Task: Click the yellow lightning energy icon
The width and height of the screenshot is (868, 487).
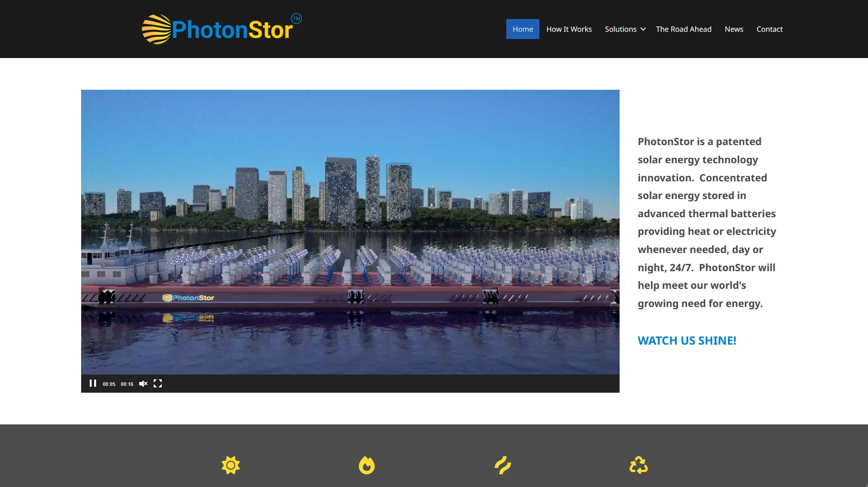Action: [x=503, y=465]
